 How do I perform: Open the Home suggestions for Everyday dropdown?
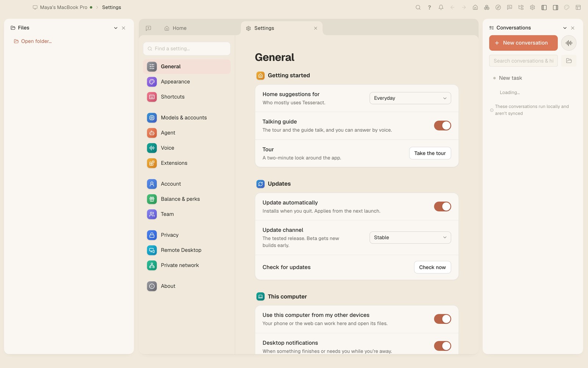410,98
